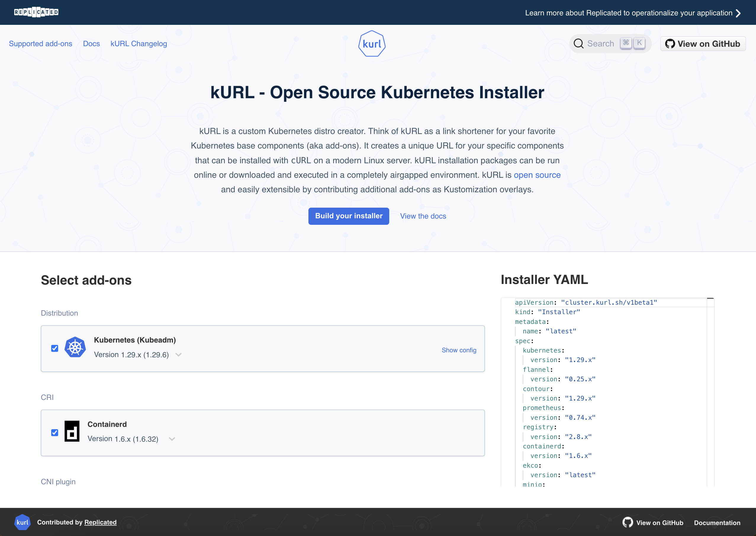This screenshot has height=536, width=756.
Task: Toggle the Containerd checkbox
Action: click(x=55, y=433)
